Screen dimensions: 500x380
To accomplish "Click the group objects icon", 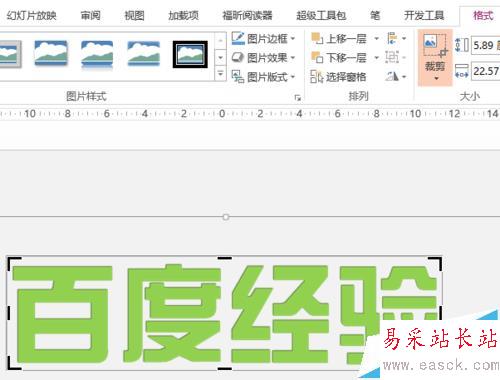I will (x=392, y=58).
